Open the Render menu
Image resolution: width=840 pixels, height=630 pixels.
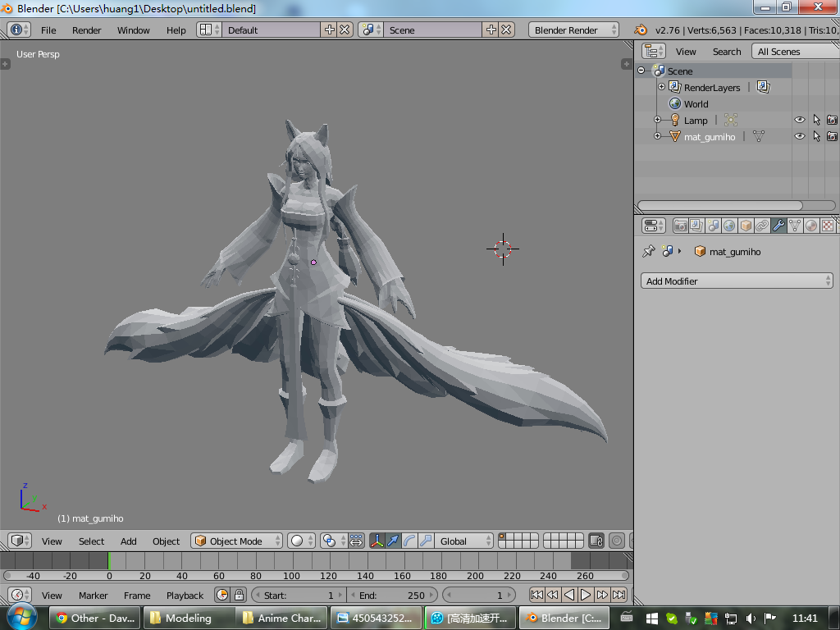[x=87, y=30]
